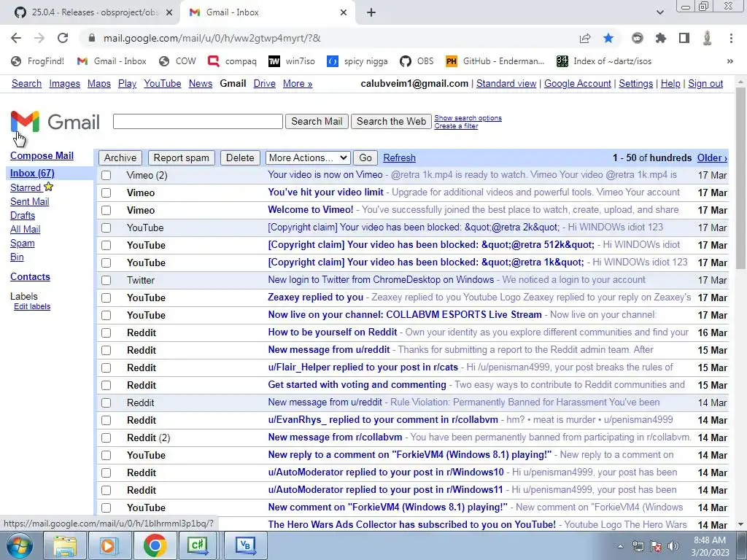Open Index of ~dartz/isos bookmark

click(x=603, y=61)
